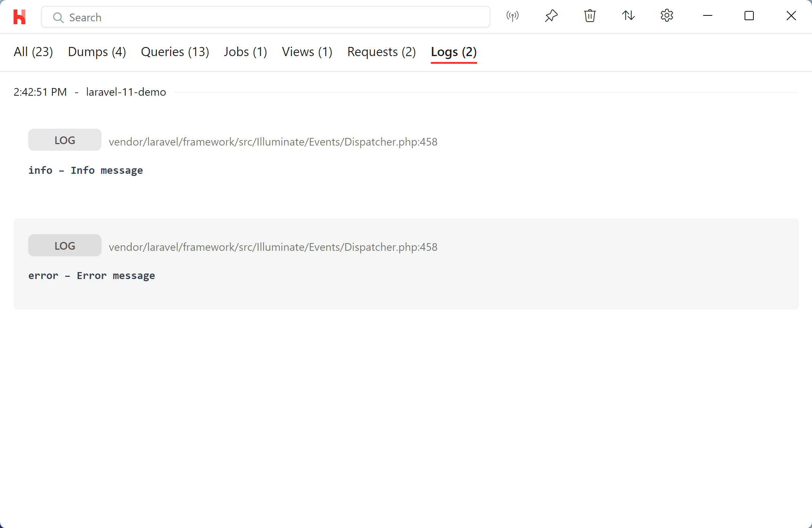Image resolution: width=812 pixels, height=528 pixels.
Task: Click the search magnifier icon
Action: click(x=58, y=17)
